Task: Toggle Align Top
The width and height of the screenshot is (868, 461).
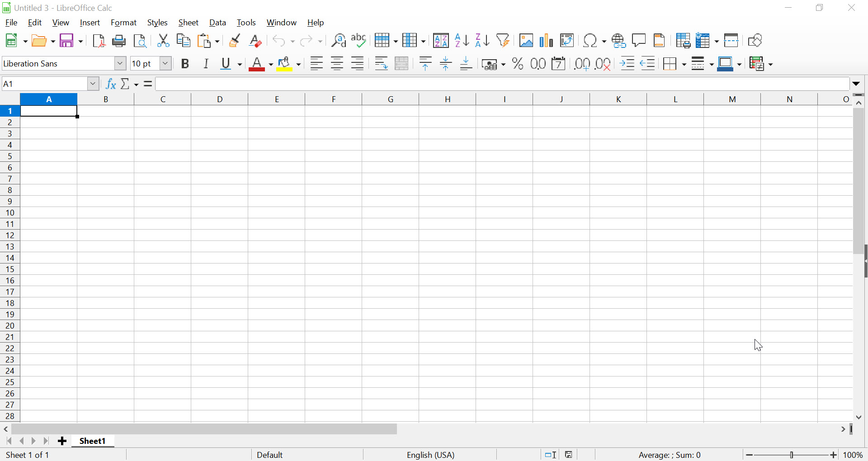Action: coord(425,64)
